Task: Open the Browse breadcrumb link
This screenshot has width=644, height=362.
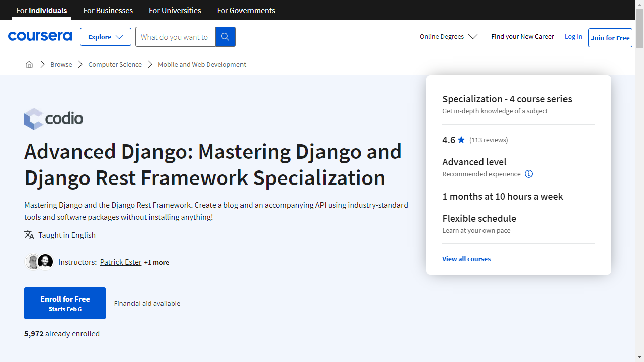Action: [61, 64]
